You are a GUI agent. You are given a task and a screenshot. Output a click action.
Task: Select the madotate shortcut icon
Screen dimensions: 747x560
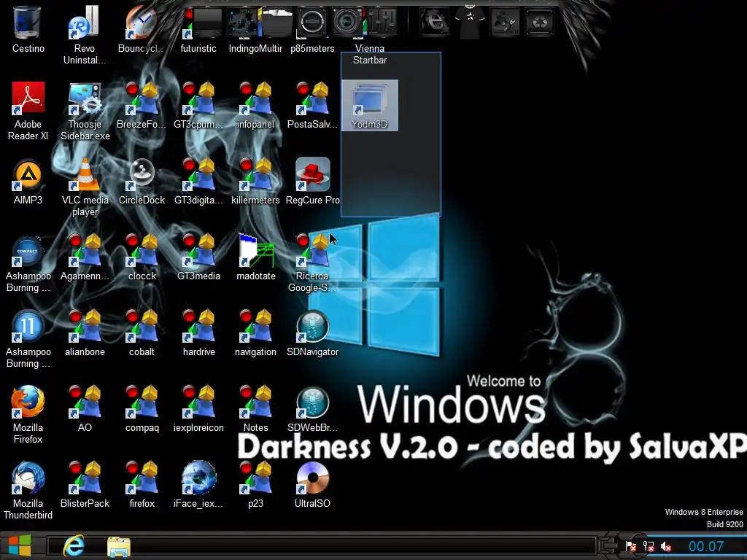pyautogui.click(x=256, y=251)
